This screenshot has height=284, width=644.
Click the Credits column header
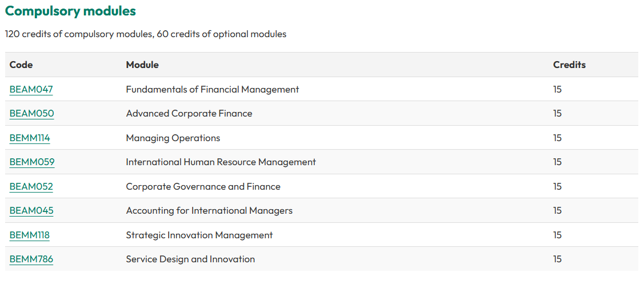pos(569,65)
